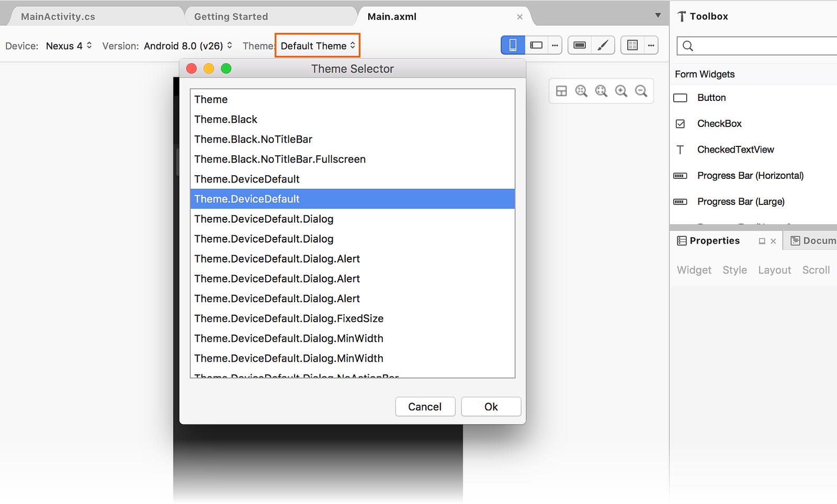837x504 pixels.
Task: Click the split layout view icon
Action: (x=561, y=91)
